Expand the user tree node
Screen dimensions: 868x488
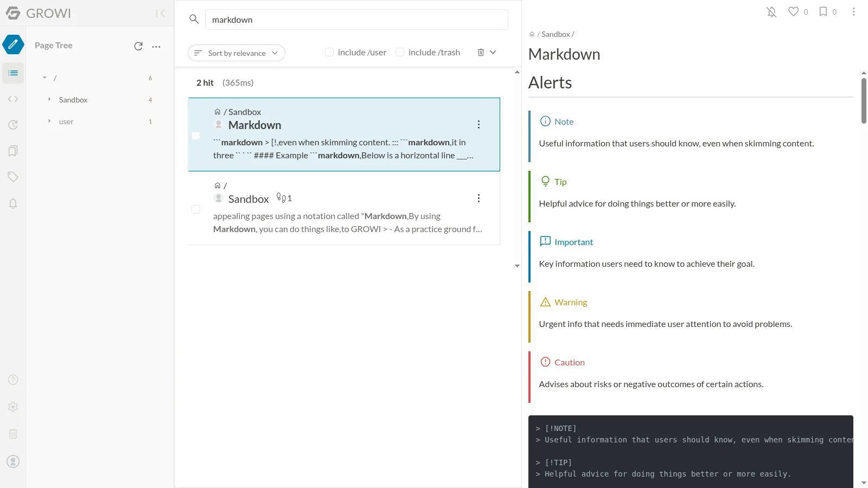pyautogui.click(x=49, y=121)
